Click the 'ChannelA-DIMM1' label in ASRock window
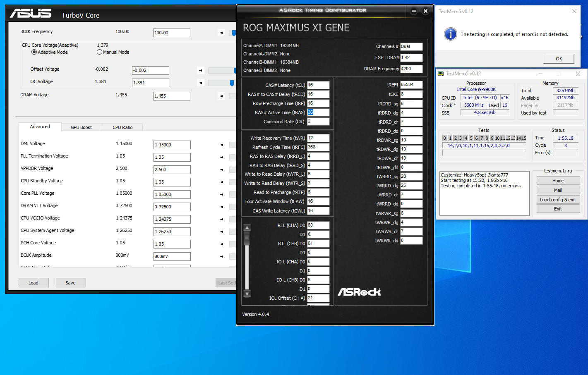588x375 pixels. [x=260, y=46]
